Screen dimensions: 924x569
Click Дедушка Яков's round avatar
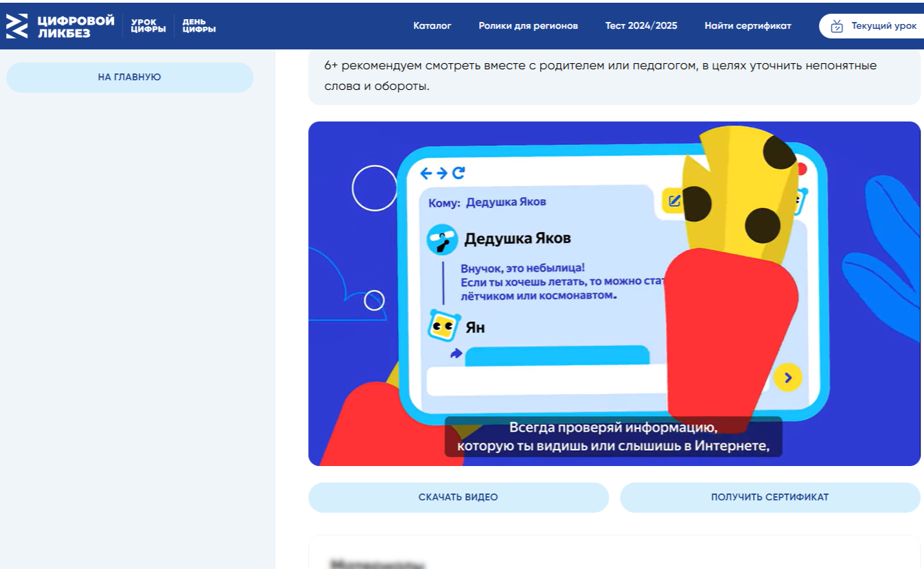[441, 240]
